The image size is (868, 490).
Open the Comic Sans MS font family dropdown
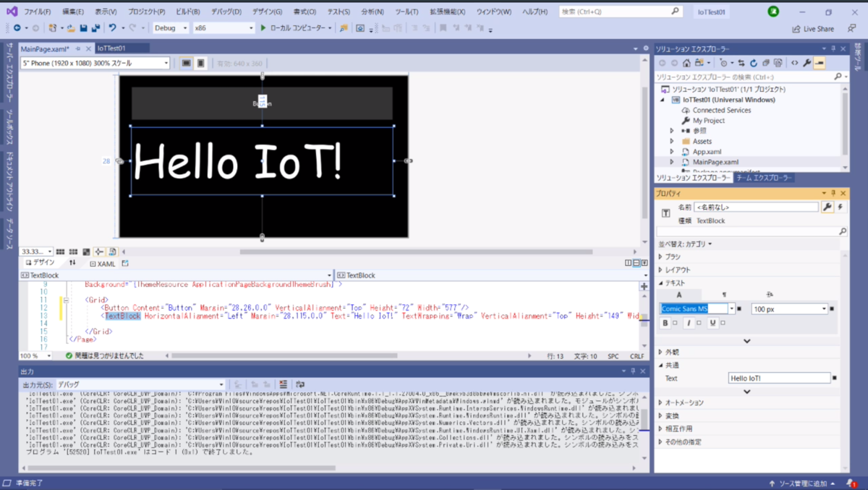tap(732, 309)
